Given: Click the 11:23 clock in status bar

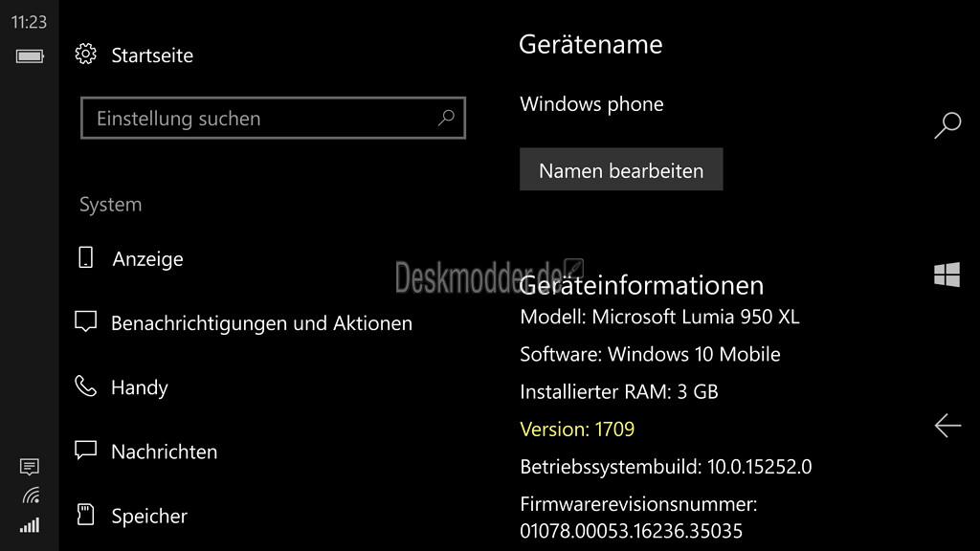Looking at the screenshot, I should [29, 23].
